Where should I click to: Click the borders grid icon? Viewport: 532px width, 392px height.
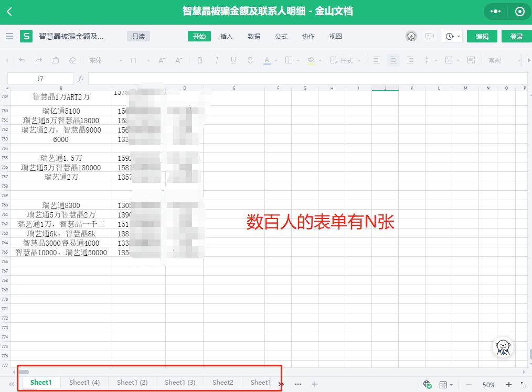click(x=289, y=60)
